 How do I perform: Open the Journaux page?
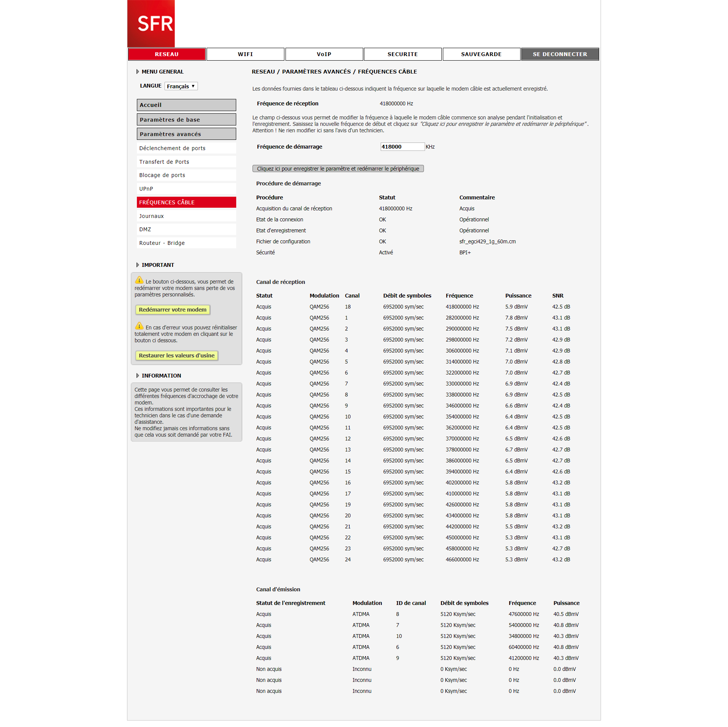(186, 216)
